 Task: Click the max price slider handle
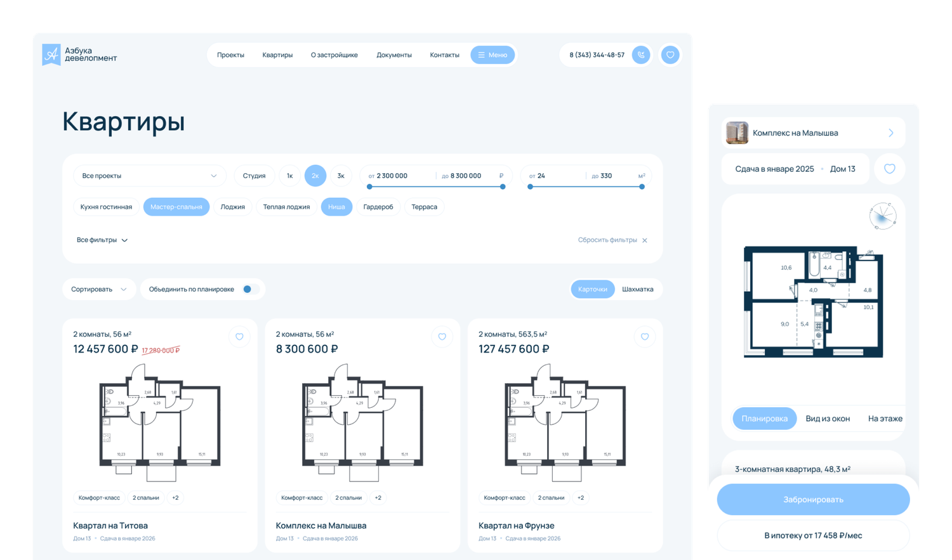pos(503,186)
